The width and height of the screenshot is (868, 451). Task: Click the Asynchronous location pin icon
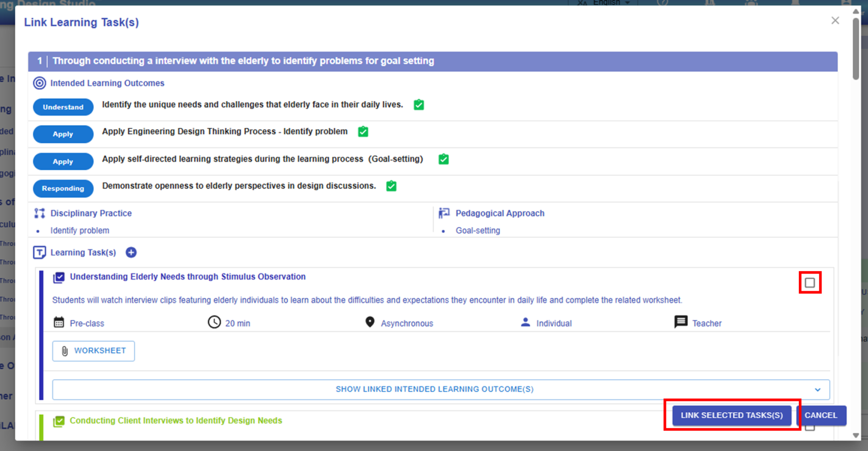click(369, 322)
